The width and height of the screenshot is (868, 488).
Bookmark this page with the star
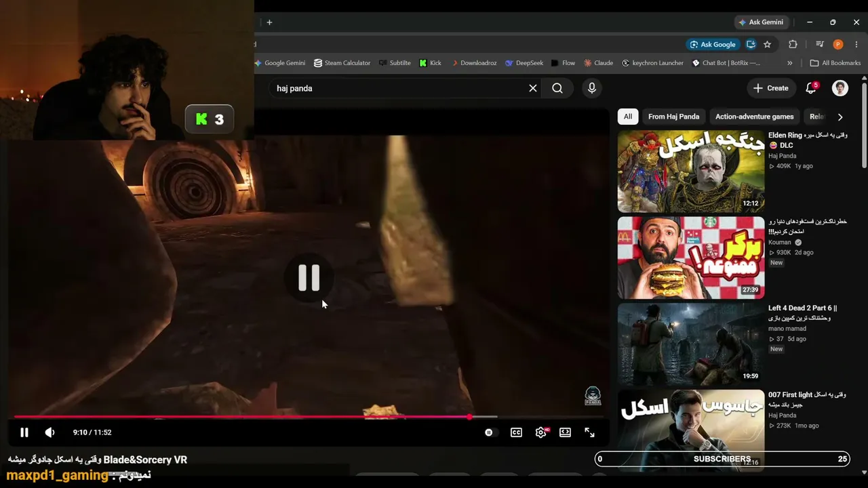767,44
